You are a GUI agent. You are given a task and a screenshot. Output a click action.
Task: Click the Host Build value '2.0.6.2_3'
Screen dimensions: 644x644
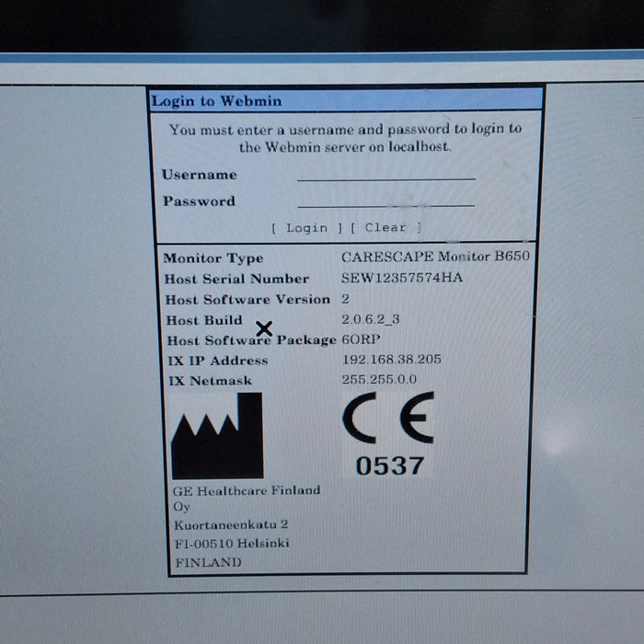(371, 319)
